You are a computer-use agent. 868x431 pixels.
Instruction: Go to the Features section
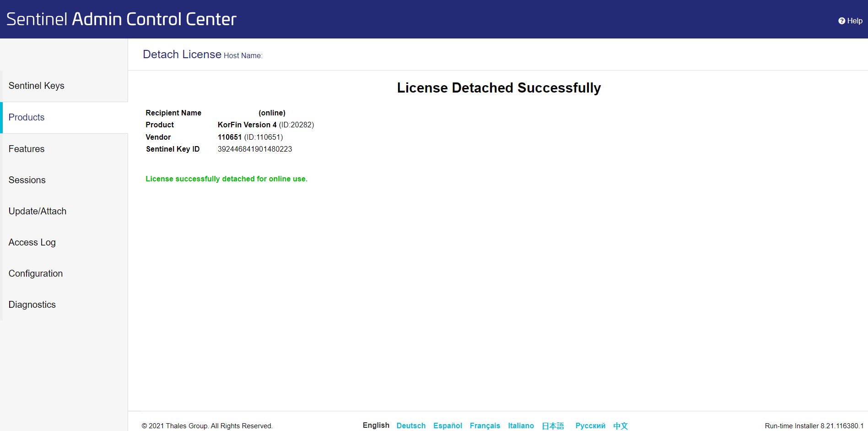tap(27, 149)
